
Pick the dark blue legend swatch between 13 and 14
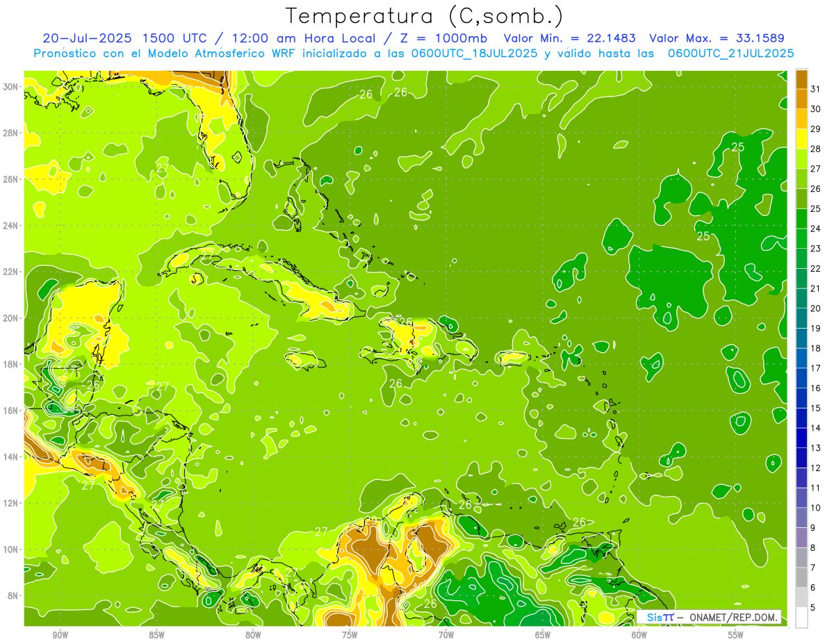[x=801, y=438]
